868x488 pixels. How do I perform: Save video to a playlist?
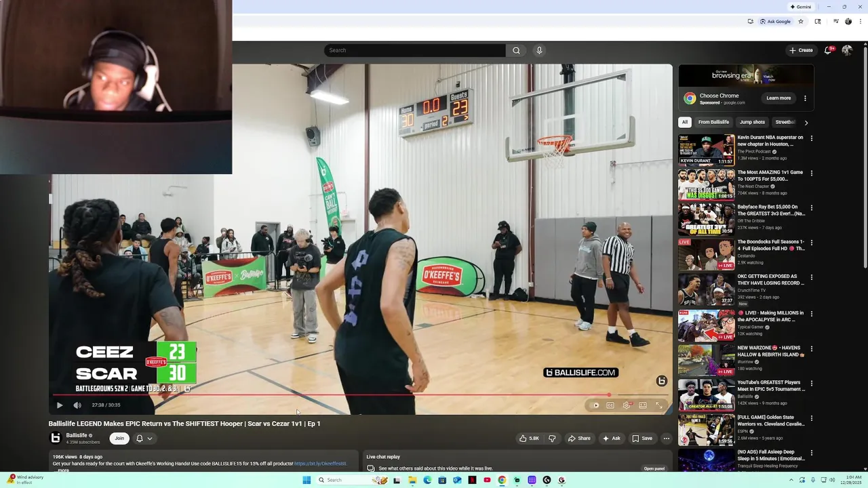[642, 439]
